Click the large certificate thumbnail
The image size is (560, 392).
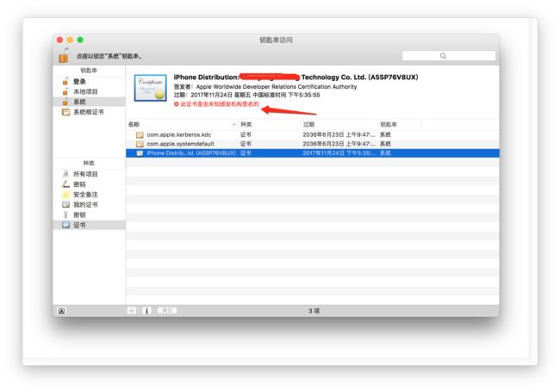coord(151,88)
